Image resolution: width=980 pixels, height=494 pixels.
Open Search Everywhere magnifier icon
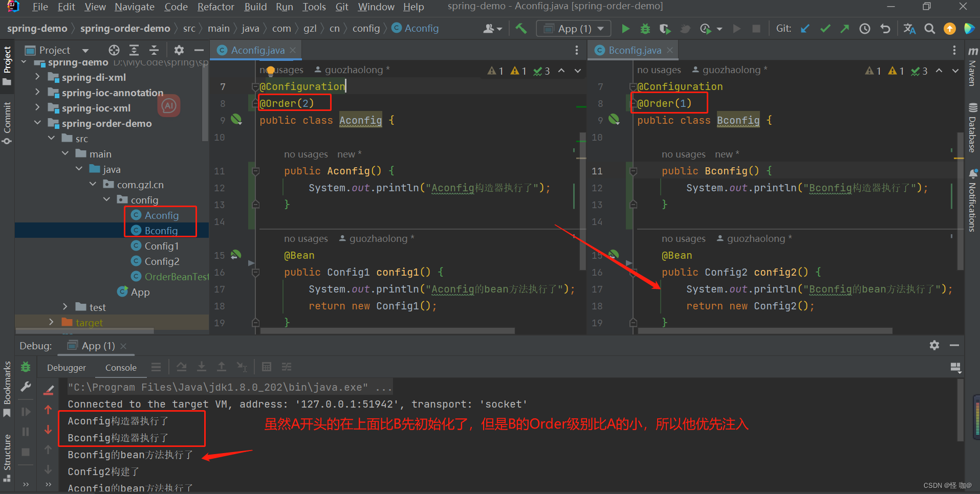click(x=930, y=29)
